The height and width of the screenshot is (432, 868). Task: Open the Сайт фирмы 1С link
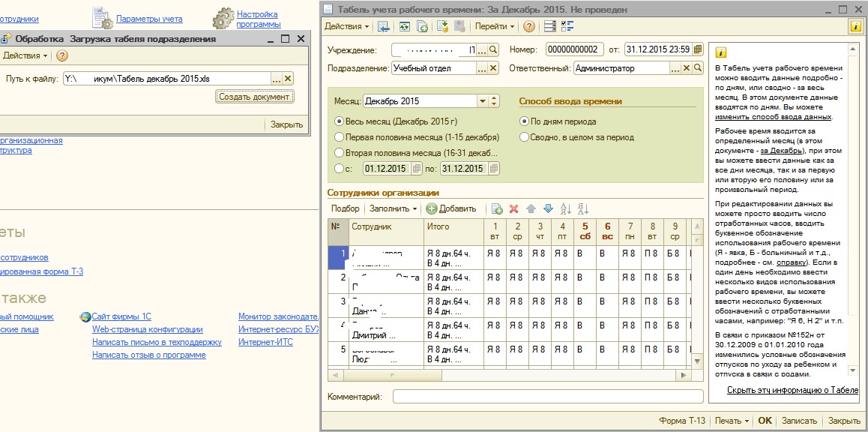[x=121, y=316]
